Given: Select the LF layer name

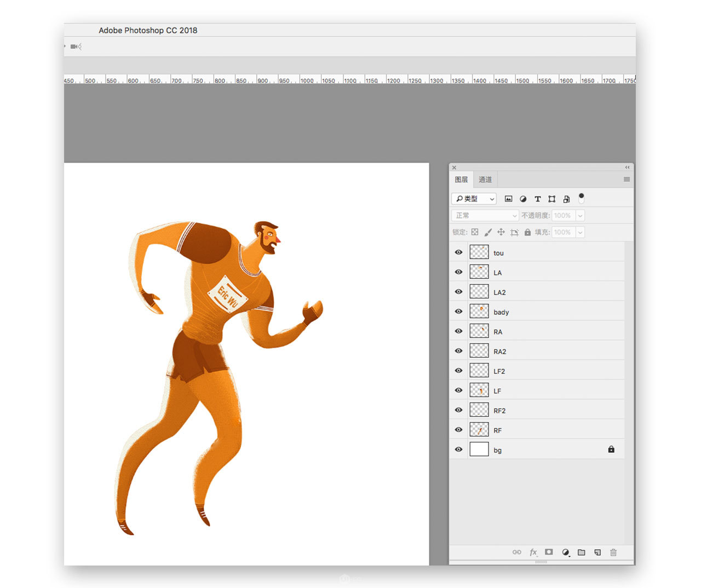Looking at the screenshot, I should [x=497, y=391].
